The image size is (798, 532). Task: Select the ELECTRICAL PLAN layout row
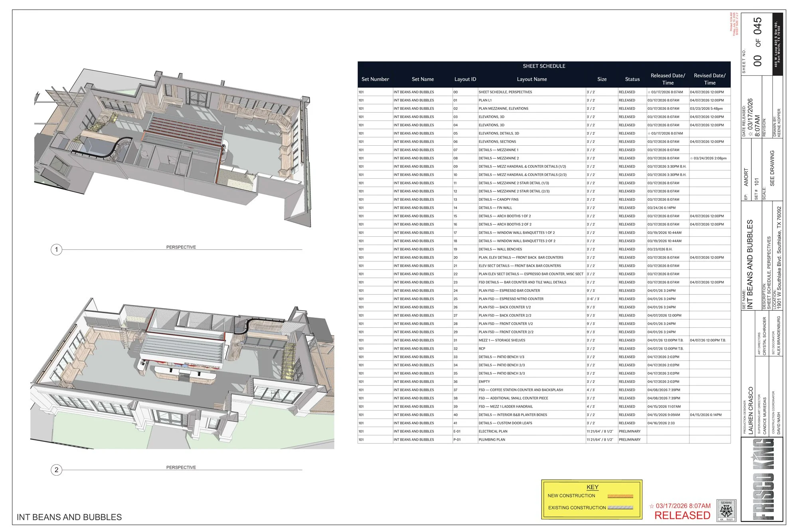click(544, 431)
